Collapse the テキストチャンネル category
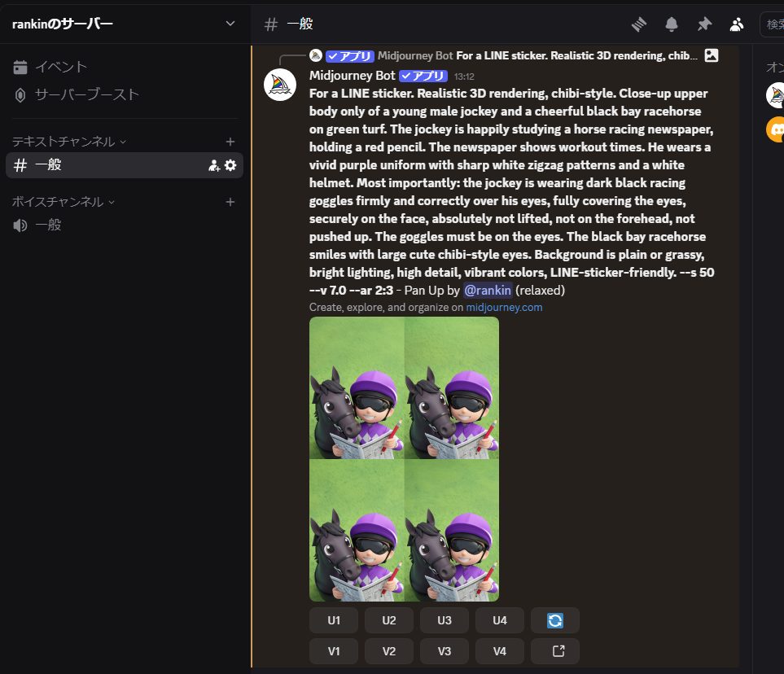This screenshot has height=674, width=784. click(x=68, y=142)
